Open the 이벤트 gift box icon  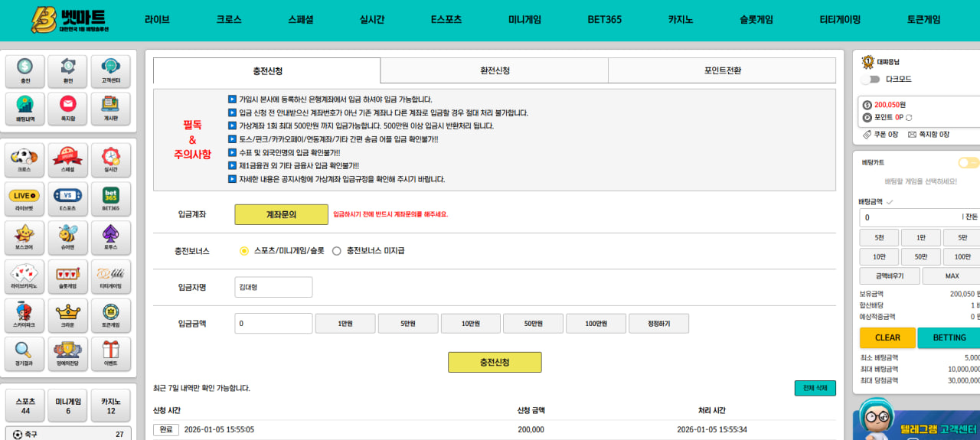click(111, 354)
